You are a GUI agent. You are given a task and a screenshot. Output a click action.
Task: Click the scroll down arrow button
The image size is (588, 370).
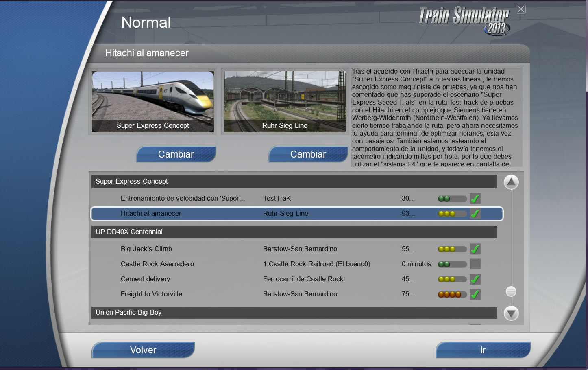tap(511, 313)
